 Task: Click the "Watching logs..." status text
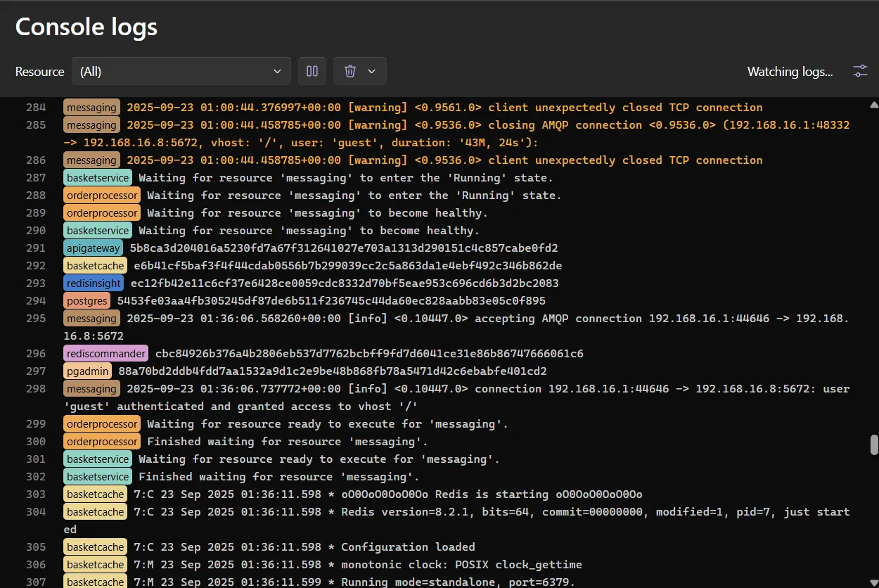pyautogui.click(x=790, y=71)
